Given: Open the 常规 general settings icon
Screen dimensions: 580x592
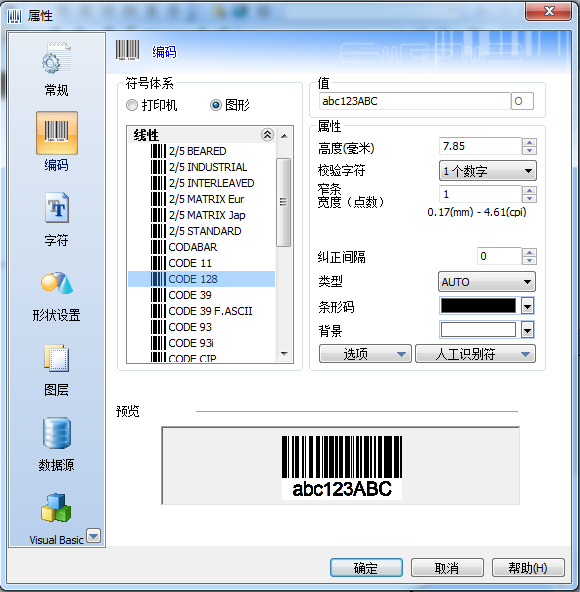Looking at the screenshot, I should pyautogui.click(x=57, y=59).
